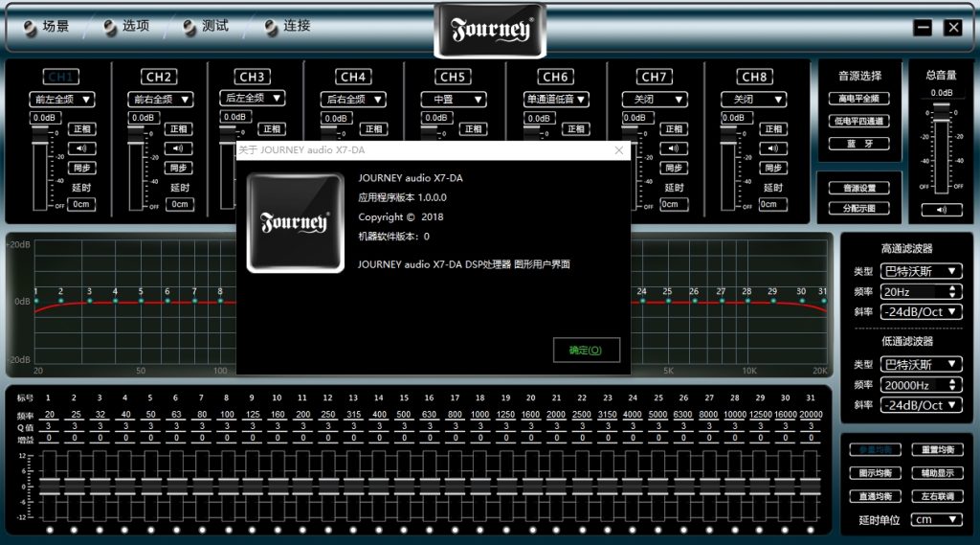Open high-pass filter slope -24dB/Oct dropdown
This screenshot has height=545, width=980.
point(922,311)
